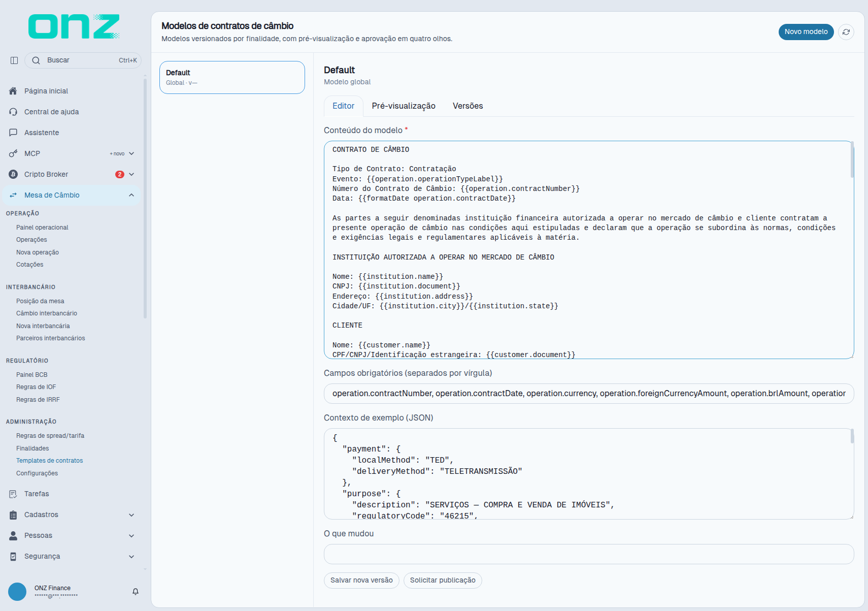Open Nova operação in sidebar

38,252
